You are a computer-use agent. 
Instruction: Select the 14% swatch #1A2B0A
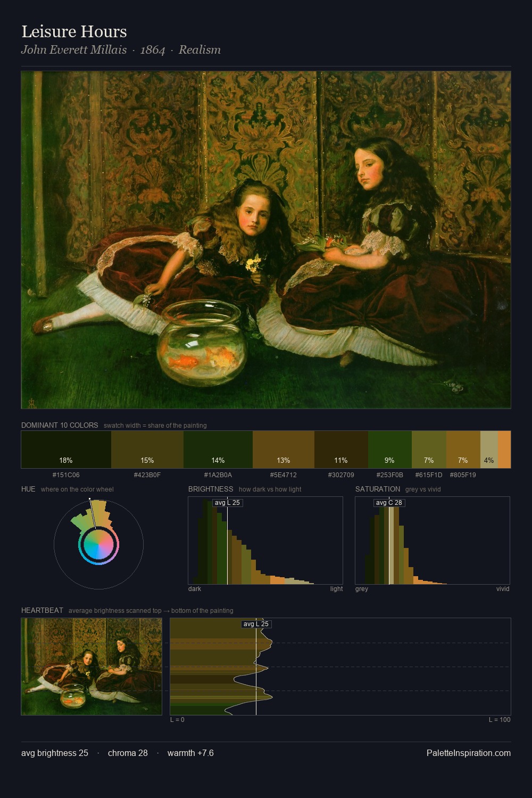(218, 450)
